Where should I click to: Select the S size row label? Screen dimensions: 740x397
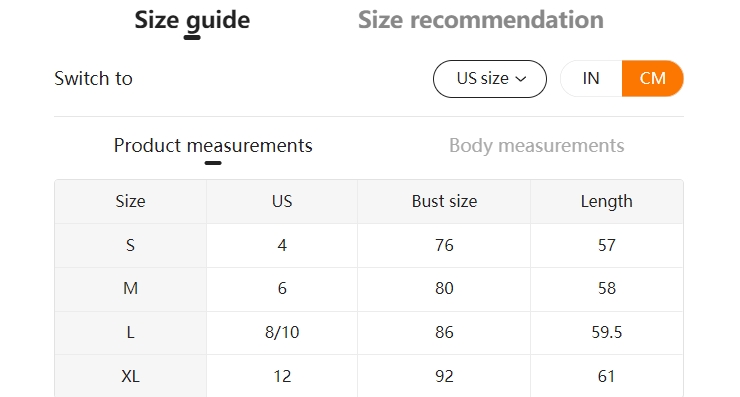click(130, 245)
